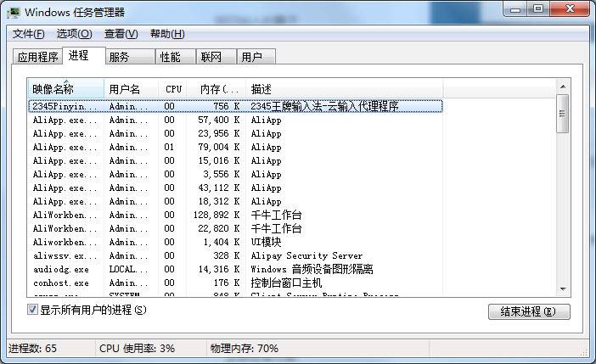The height and width of the screenshot is (364, 596).
Task: Select the Aliworkben UI模块 row
Action: [x=236, y=242]
